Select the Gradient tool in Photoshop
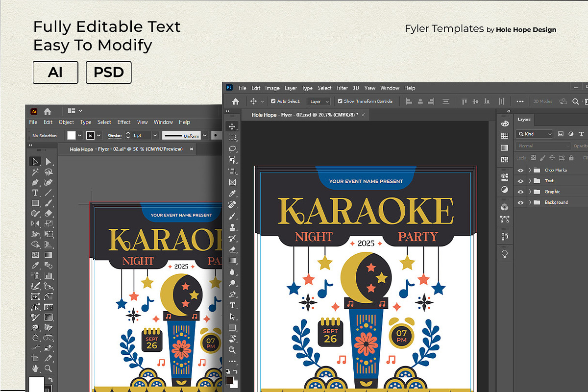The width and height of the screenshot is (588, 392). (232, 260)
